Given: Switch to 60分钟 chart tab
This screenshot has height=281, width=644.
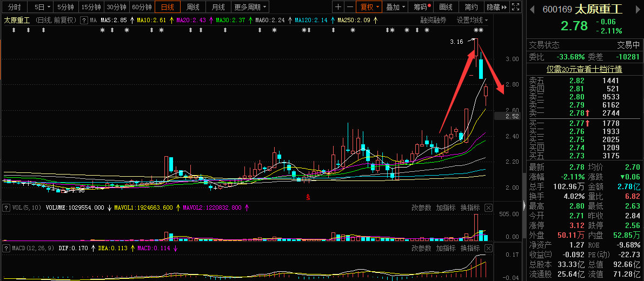Looking at the screenshot, I should tap(142, 7).
